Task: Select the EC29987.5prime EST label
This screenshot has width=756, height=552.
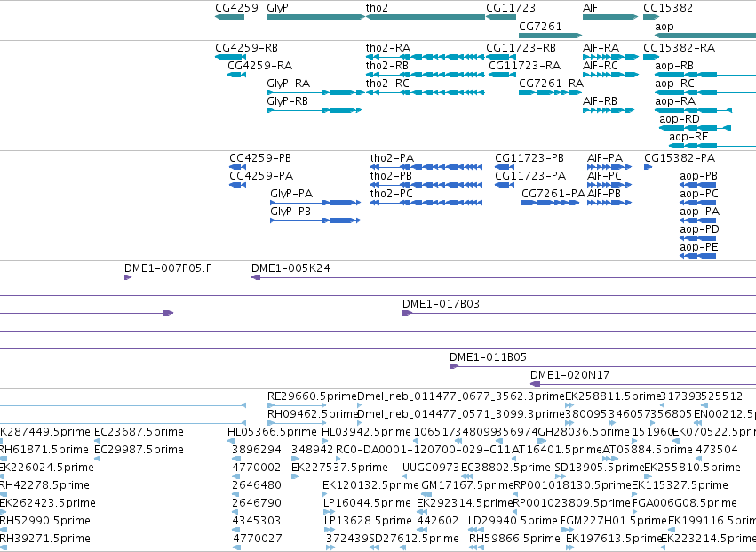Action: pyautogui.click(x=139, y=450)
